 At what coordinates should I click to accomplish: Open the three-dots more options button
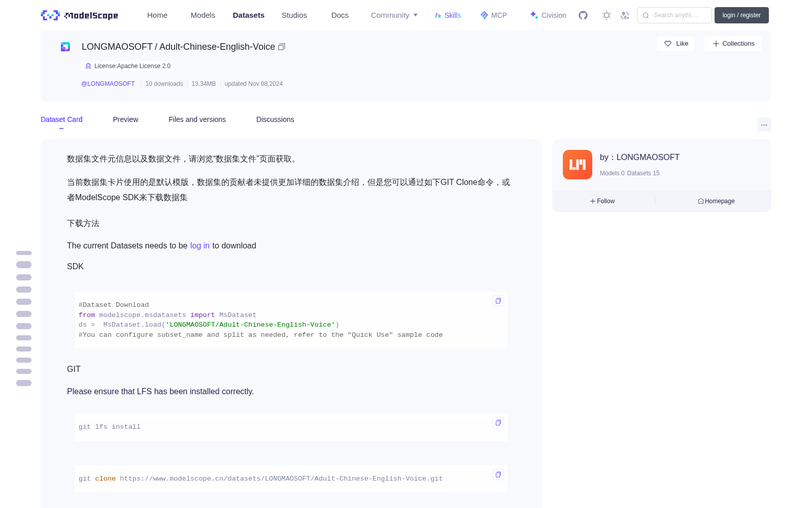[x=764, y=124]
